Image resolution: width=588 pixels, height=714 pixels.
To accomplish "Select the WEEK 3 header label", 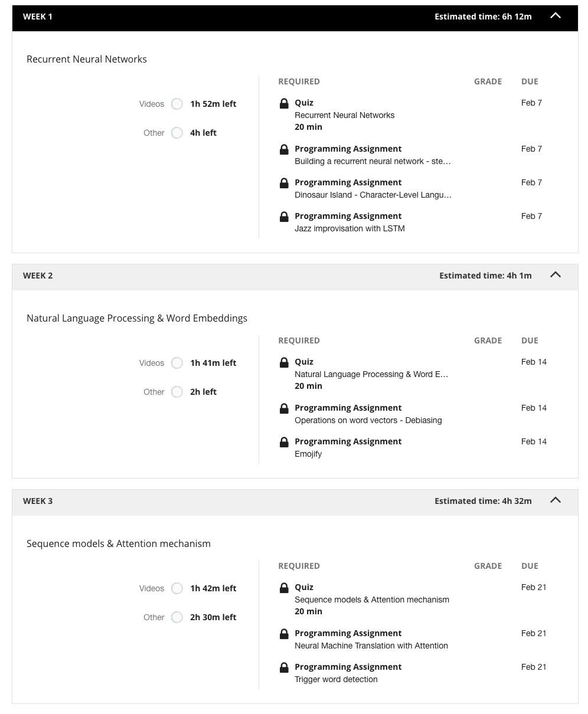I will [38, 501].
